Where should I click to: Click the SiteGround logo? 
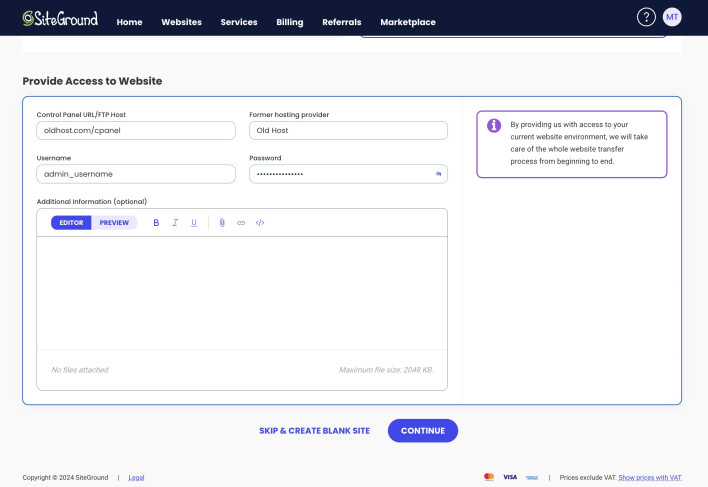click(60, 19)
